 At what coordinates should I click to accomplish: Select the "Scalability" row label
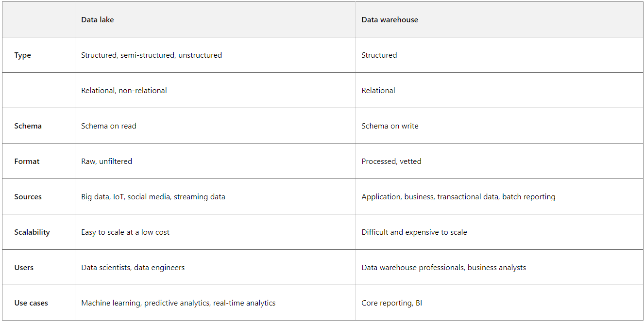click(x=32, y=232)
